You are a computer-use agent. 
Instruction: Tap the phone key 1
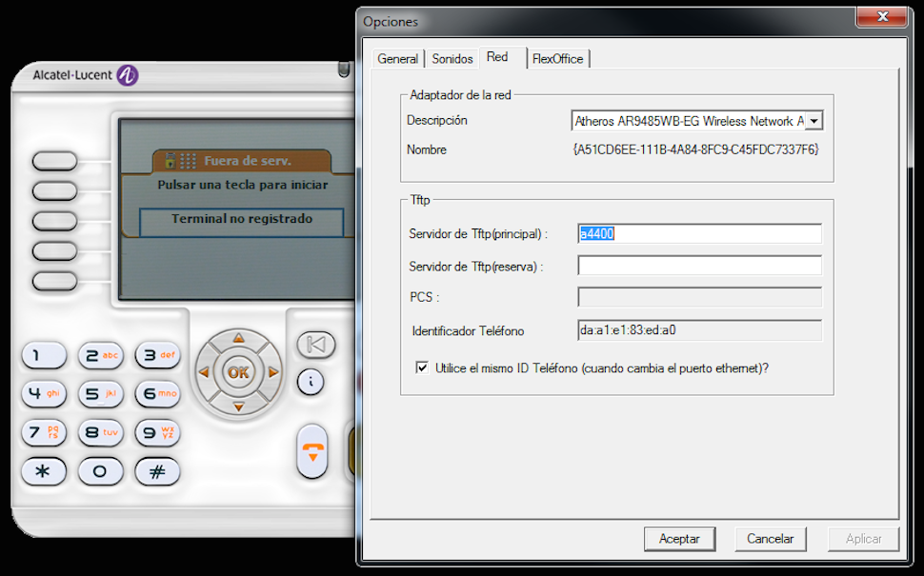44,355
